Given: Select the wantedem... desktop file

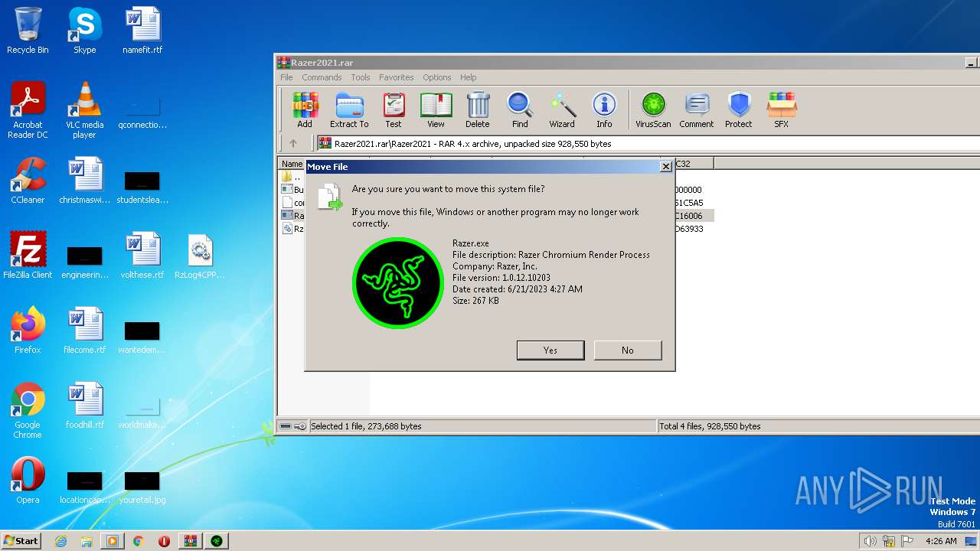Looking at the screenshot, I should [142, 337].
